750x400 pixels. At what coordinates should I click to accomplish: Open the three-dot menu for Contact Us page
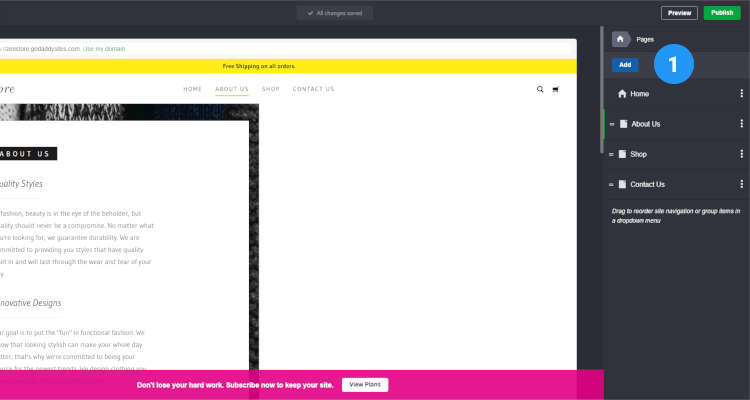tap(741, 184)
